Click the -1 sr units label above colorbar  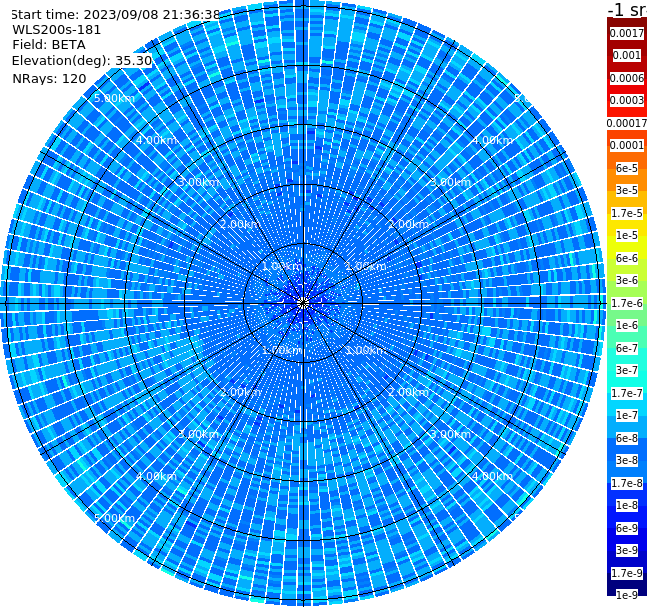(x=628, y=10)
